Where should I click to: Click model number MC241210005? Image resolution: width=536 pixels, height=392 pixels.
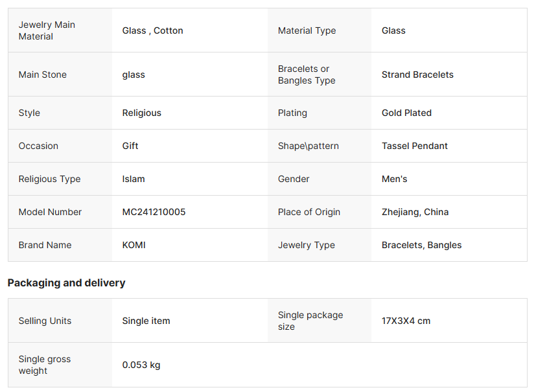(154, 212)
